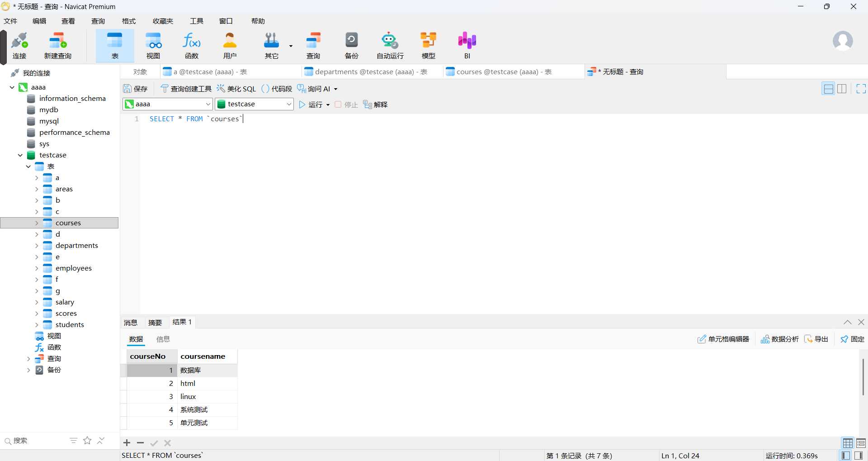Open the Tools (工具) menu
Screen dimensions: 868x461
click(x=196, y=21)
